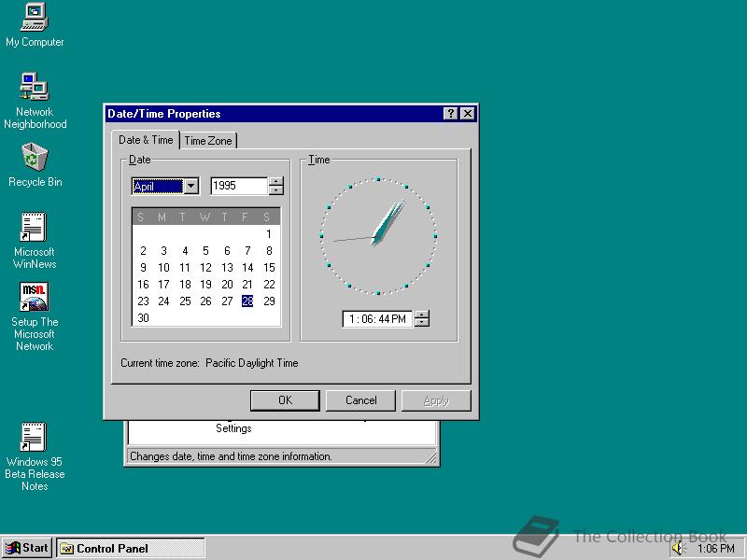This screenshot has height=560, width=747.
Task: Select day 9 in the calendar
Action: coord(143,268)
